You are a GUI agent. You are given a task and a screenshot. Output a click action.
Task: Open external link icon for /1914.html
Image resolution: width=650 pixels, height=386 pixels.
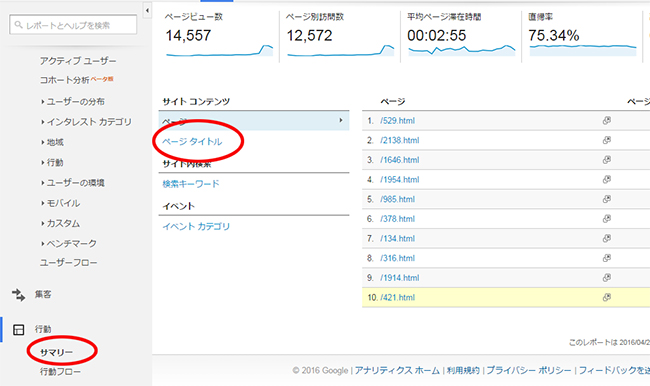coord(606,277)
